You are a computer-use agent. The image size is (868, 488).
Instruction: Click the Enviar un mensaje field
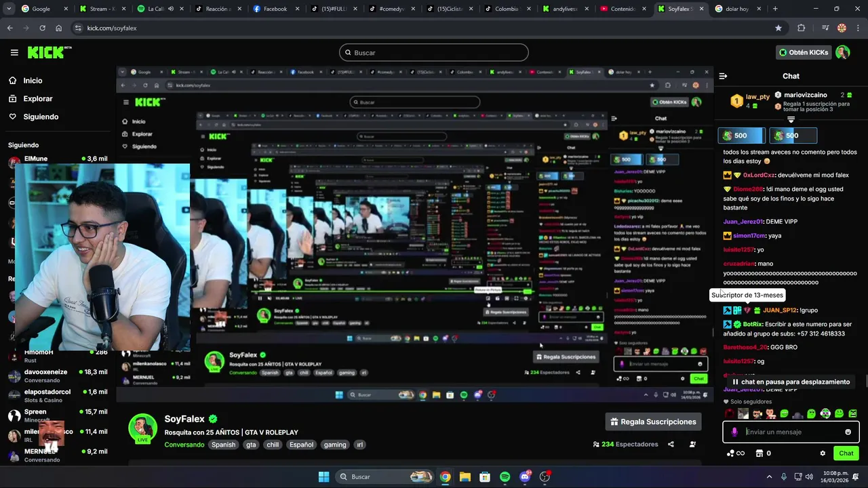coord(791,432)
